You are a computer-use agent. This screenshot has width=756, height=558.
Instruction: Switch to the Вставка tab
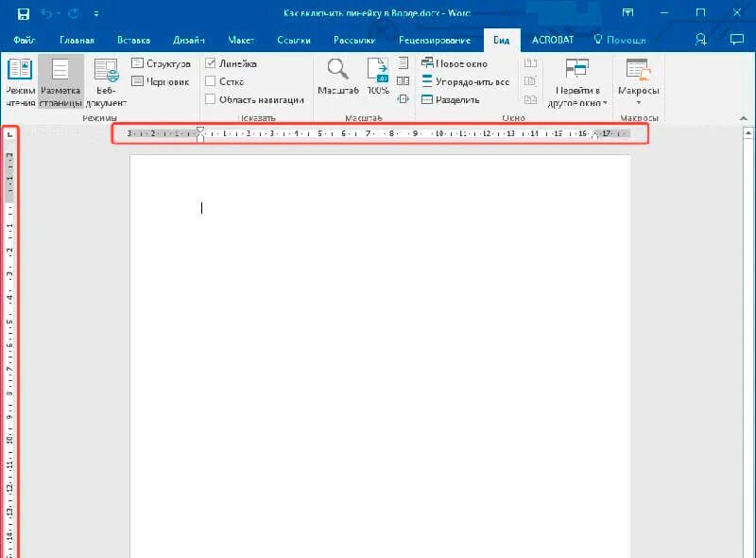click(x=133, y=40)
